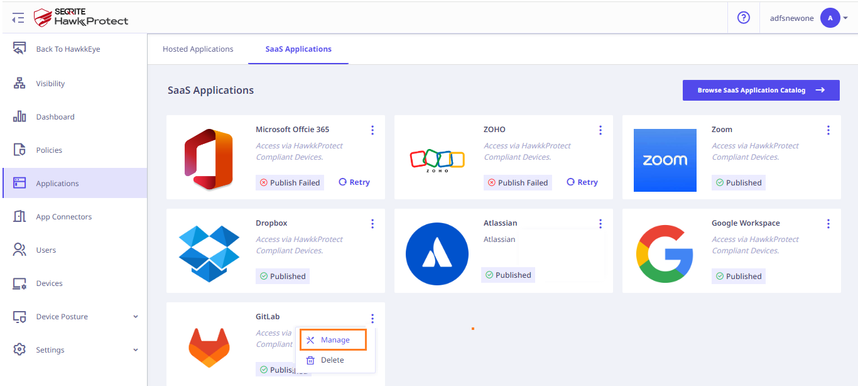
Task: Click the Users sidebar icon
Action: click(x=19, y=250)
